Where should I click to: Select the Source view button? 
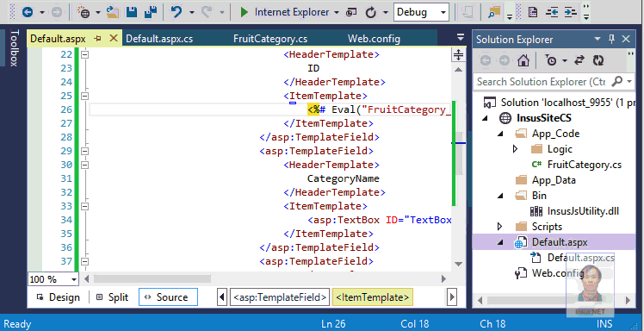pyautogui.click(x=169, y=297)
